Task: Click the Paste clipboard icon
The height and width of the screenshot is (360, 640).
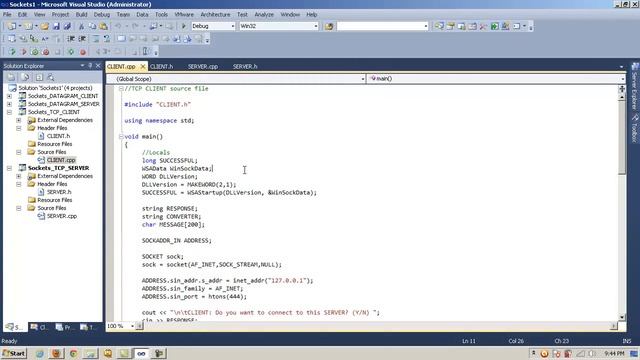Action: tap(104, 26)
